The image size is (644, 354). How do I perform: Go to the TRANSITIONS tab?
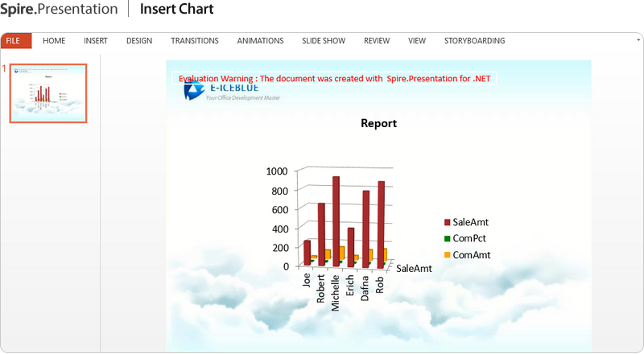194,41
